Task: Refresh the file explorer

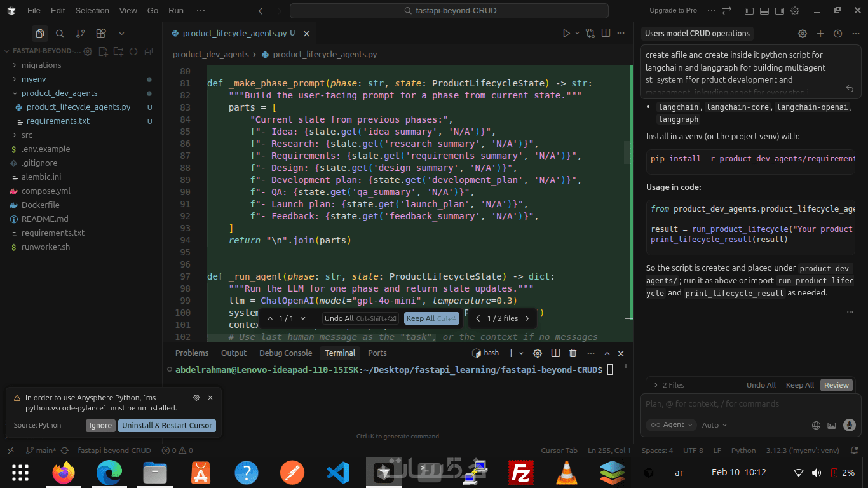Action: 133,51
